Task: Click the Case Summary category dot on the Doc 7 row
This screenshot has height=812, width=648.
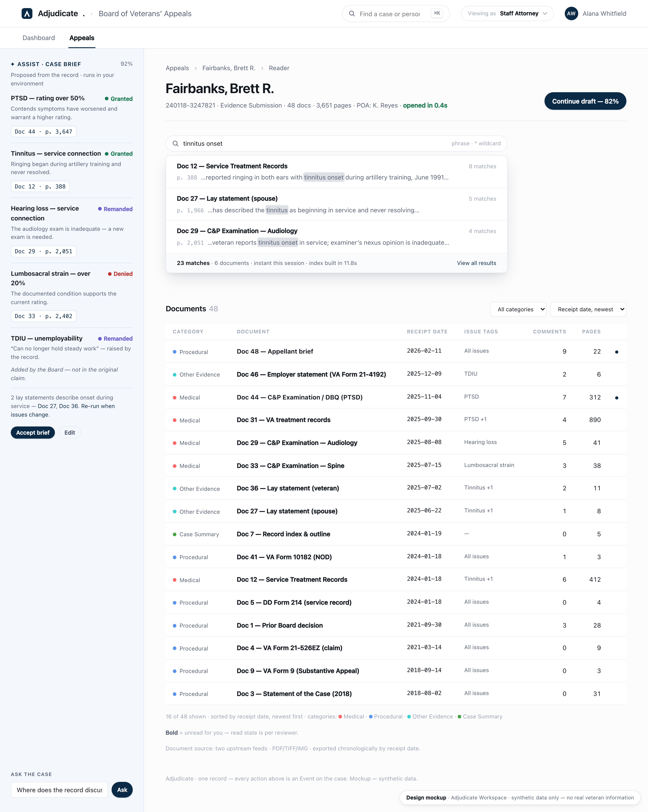Action: pyautogui.click(x=174, y=534)
